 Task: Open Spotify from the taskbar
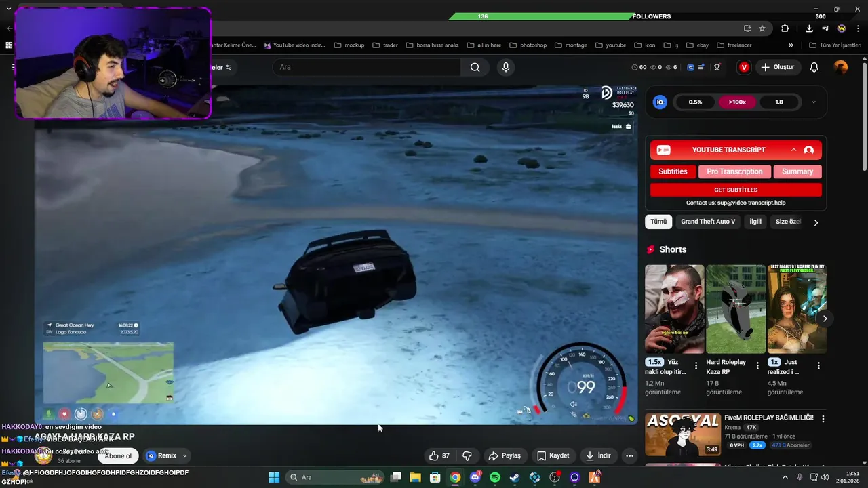(495, 477)
